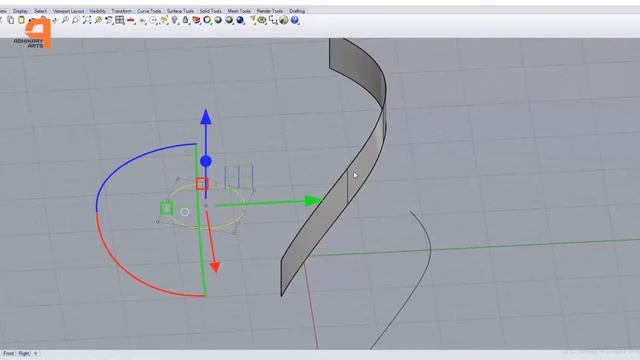Click the red car Set View icon
The height and width of the screenshot is (360, 640).
131,20
